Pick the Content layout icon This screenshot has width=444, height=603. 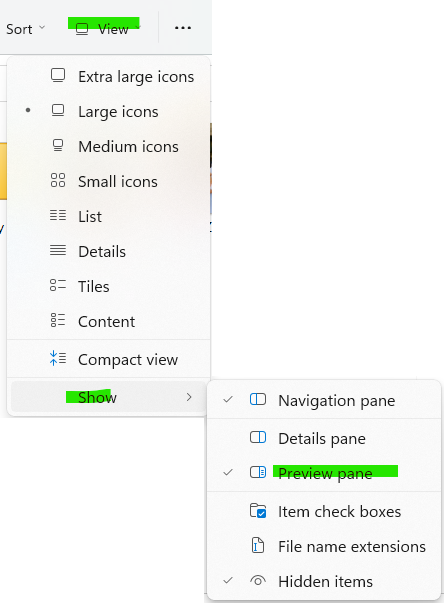[x=58, y=320]
